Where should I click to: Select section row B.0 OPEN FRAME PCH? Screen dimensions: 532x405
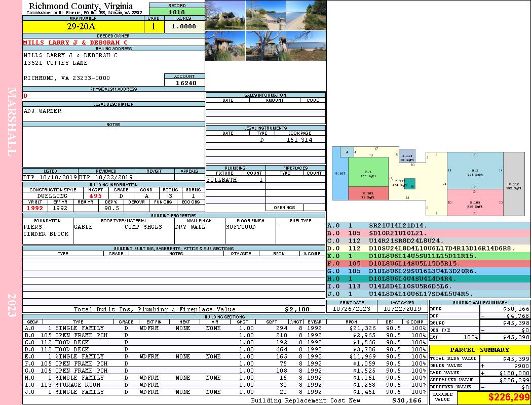coord(224,335)
